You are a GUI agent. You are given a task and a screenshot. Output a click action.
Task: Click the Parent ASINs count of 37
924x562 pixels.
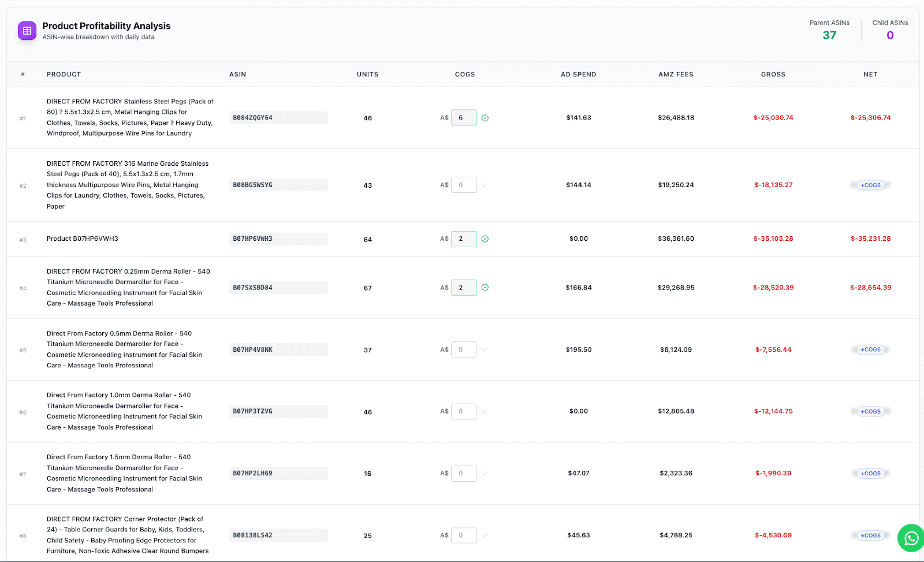coord(829,35)
